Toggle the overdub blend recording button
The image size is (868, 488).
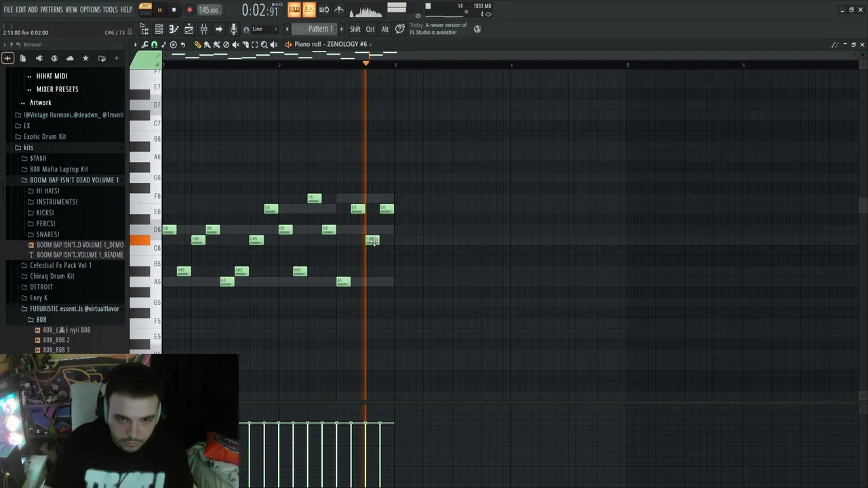294,9
